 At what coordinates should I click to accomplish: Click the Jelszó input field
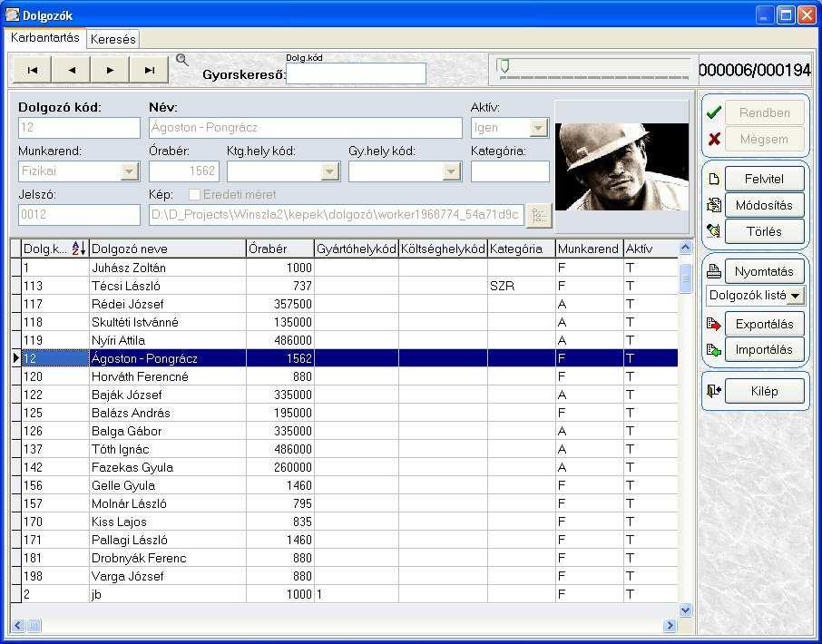tap(79, 214)
